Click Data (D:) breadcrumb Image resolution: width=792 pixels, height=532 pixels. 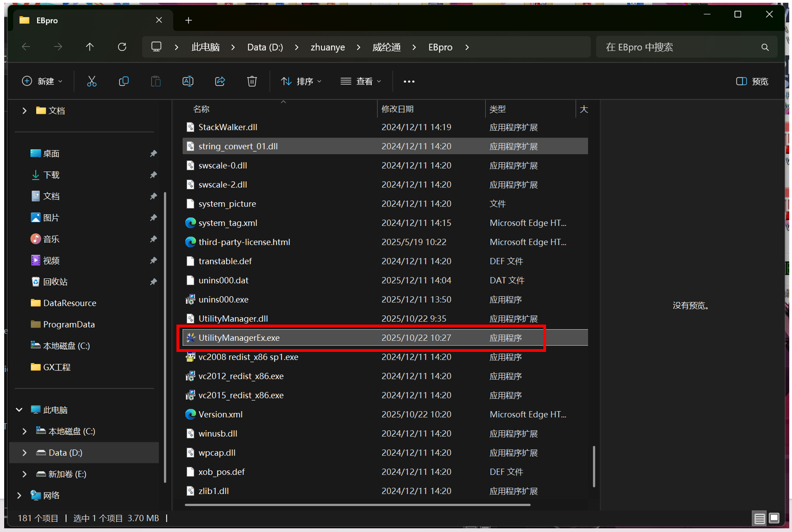(265, 47)
